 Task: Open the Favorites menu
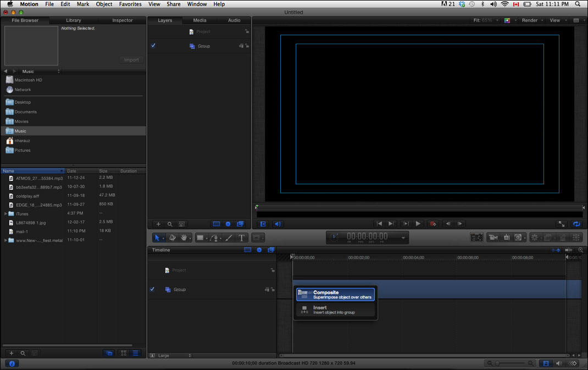click(131, 4)
